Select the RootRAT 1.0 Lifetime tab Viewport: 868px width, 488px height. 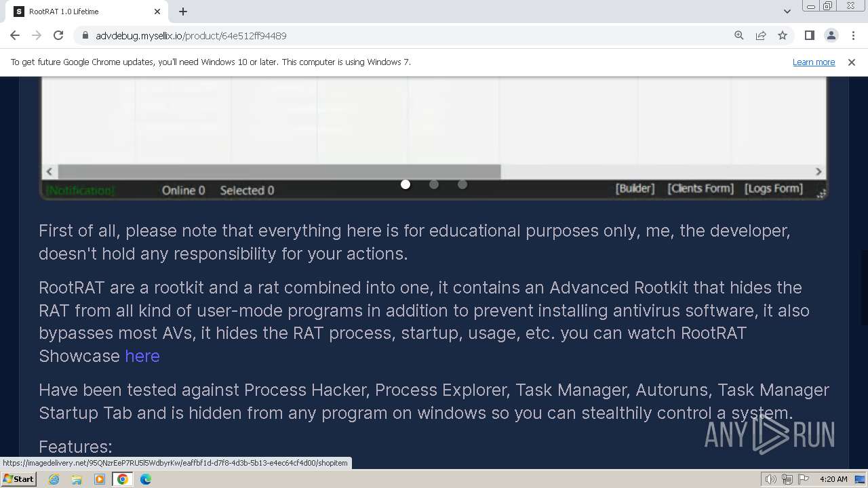87,12
